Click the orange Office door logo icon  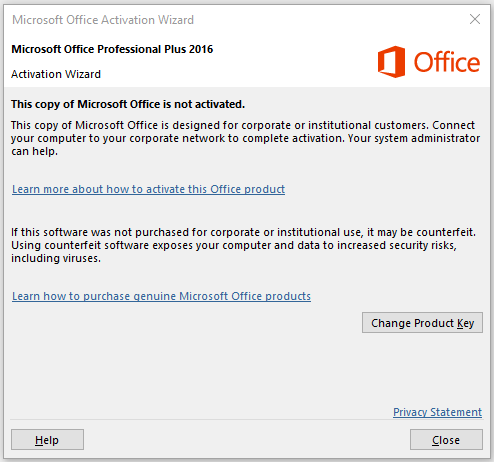(x=391, y=62)
